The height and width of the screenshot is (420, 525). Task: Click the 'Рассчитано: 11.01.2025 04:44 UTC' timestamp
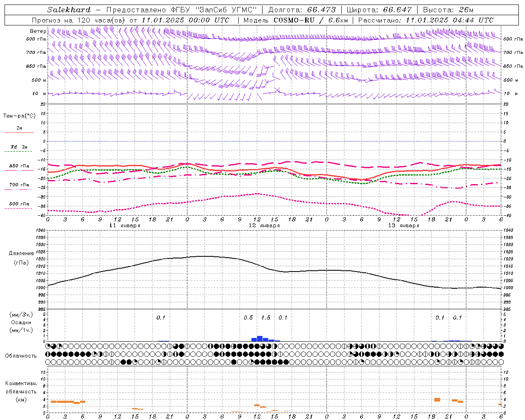pyautogui.click(x=426, y=20)
